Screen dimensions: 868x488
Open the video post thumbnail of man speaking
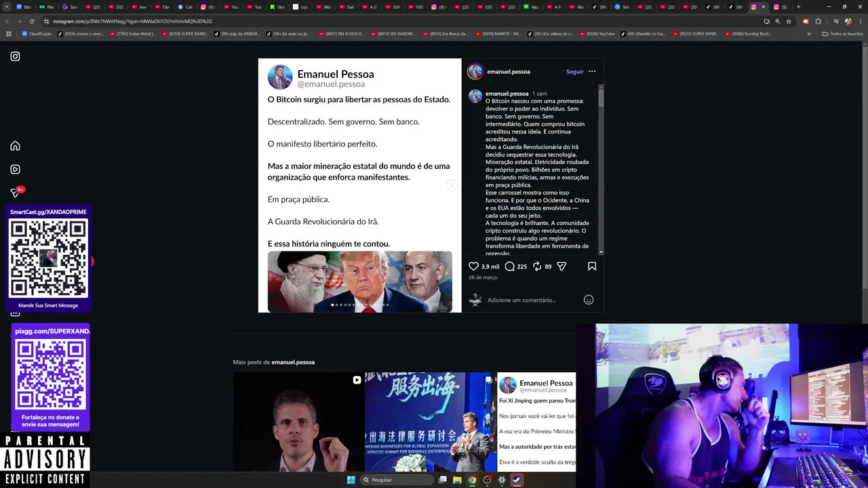pyautogui.click(x=298, y=422)
